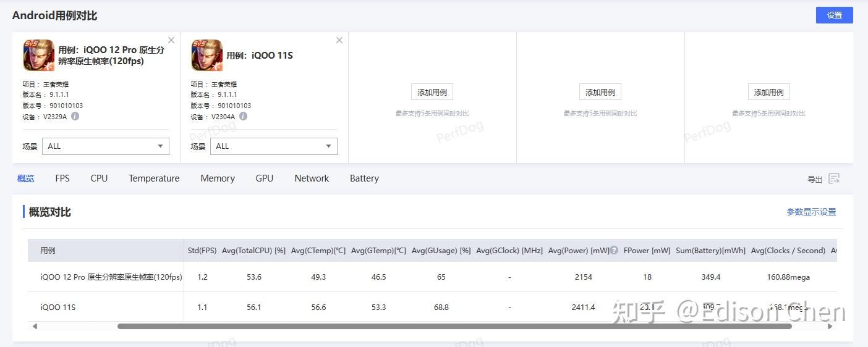Switch to the FPS tab
This screenshot has height=347, width=868.
tap(62, 178)
